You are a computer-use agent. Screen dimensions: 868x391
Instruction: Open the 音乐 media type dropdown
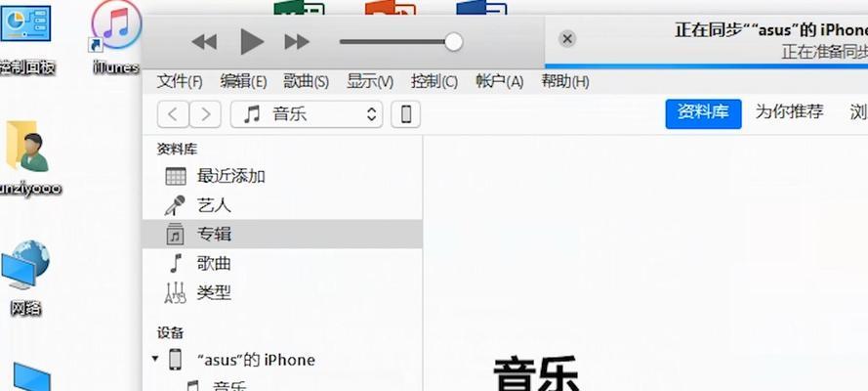pyautogui.click(x=307, y=114)
